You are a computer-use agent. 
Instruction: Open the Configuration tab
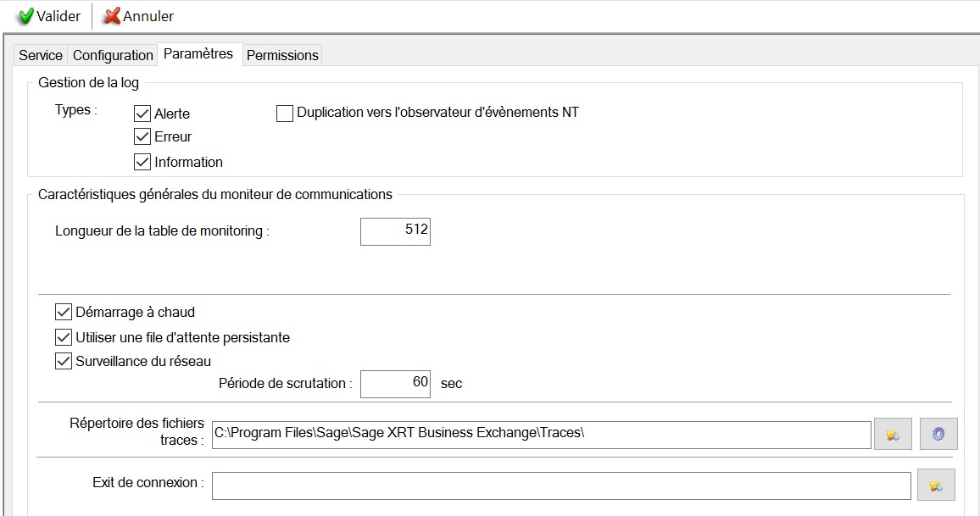click(x=113, y=55)
